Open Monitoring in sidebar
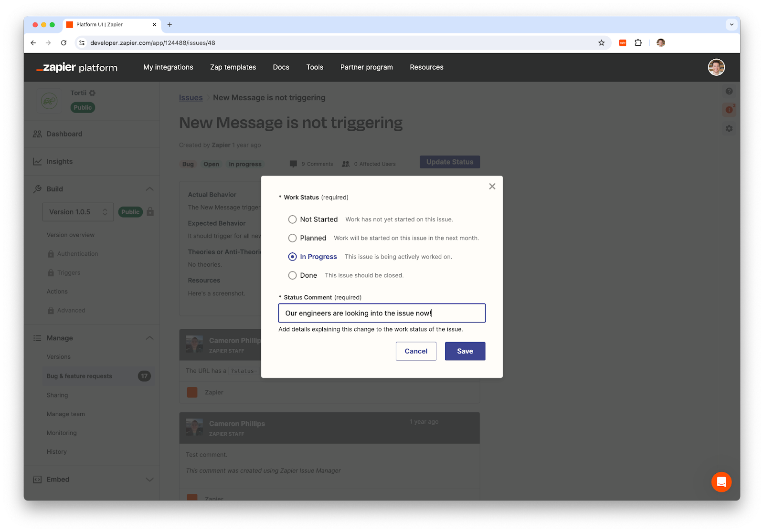The width and height of the screenshot is (764, 532). click(62, 433)
